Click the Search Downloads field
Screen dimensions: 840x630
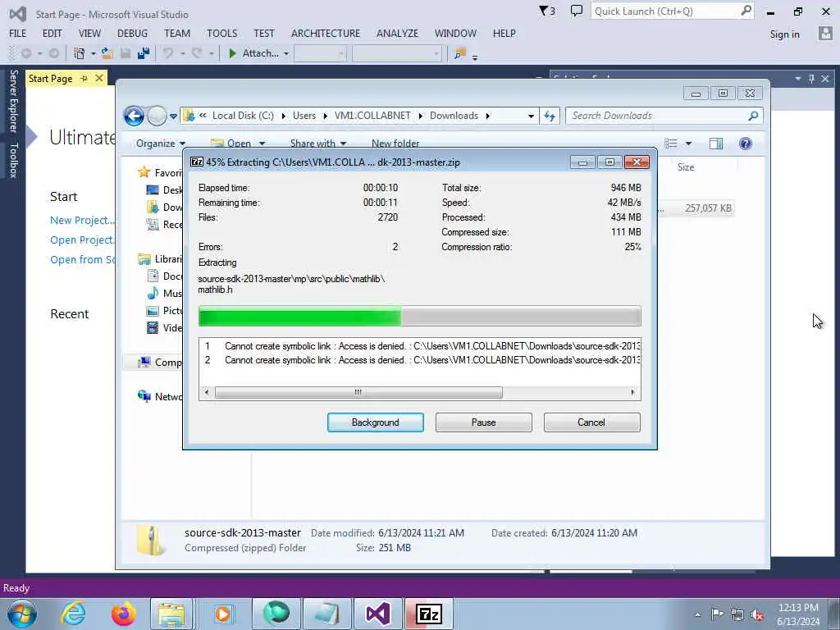[x=664, y=116]
